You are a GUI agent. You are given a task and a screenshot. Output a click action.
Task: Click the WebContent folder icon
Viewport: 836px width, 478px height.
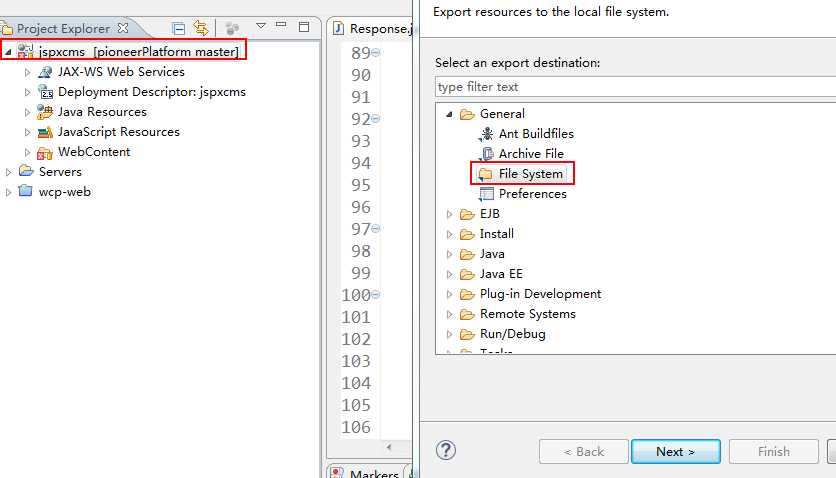click(x=45, y=152)
